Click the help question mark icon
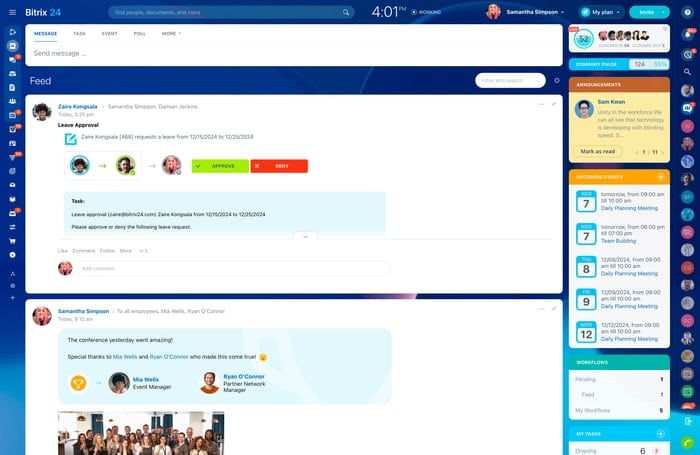 click(687, 12)
